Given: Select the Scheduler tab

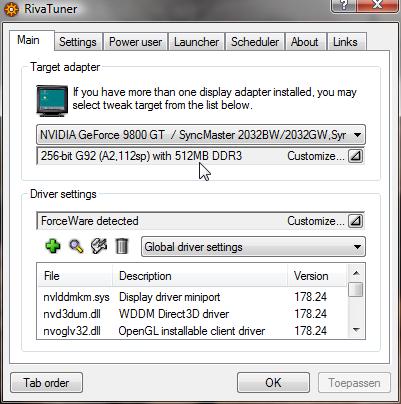Looking at the screenshot, I should pos(255,42).
